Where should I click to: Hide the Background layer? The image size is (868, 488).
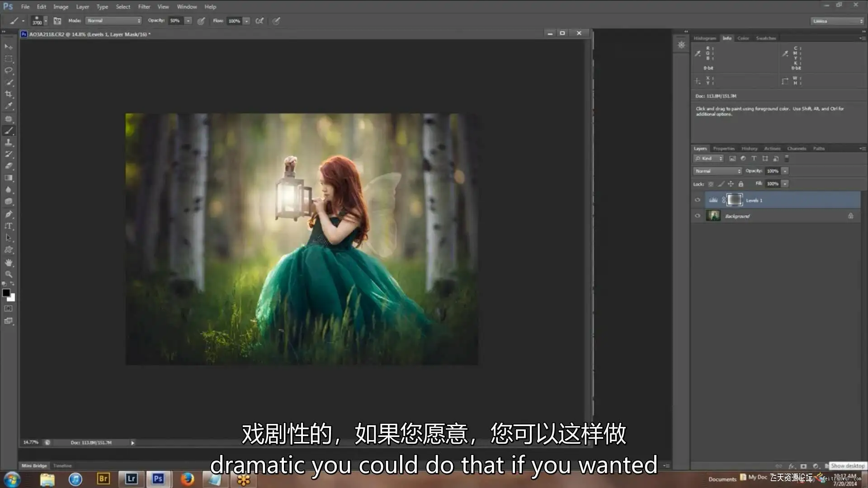(697, 216)
